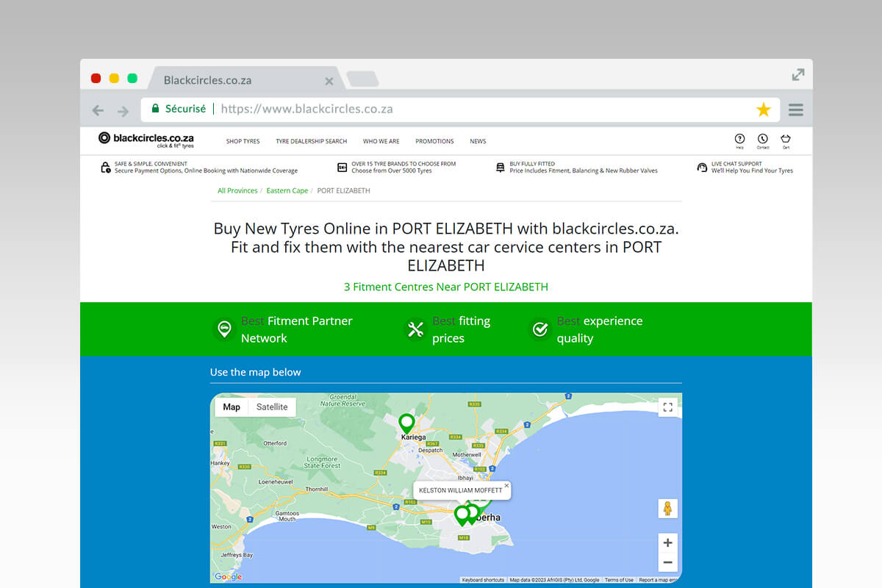Open the map Keyboard shortcuts
Screen dimensions: 882x588
pos(483,580)
